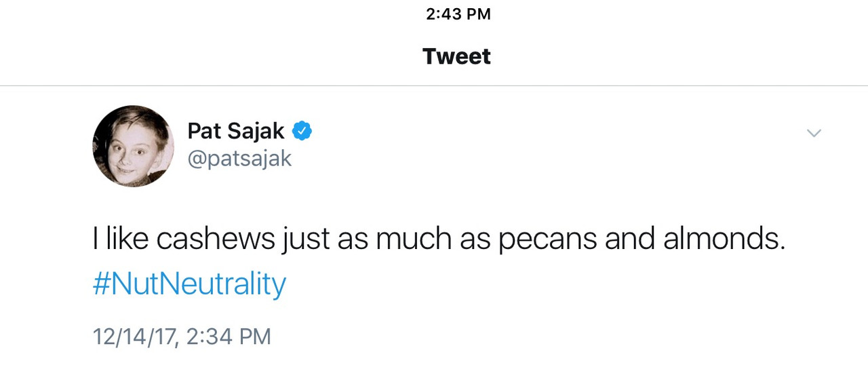Click the 12/14/17 tweet date

134,337
